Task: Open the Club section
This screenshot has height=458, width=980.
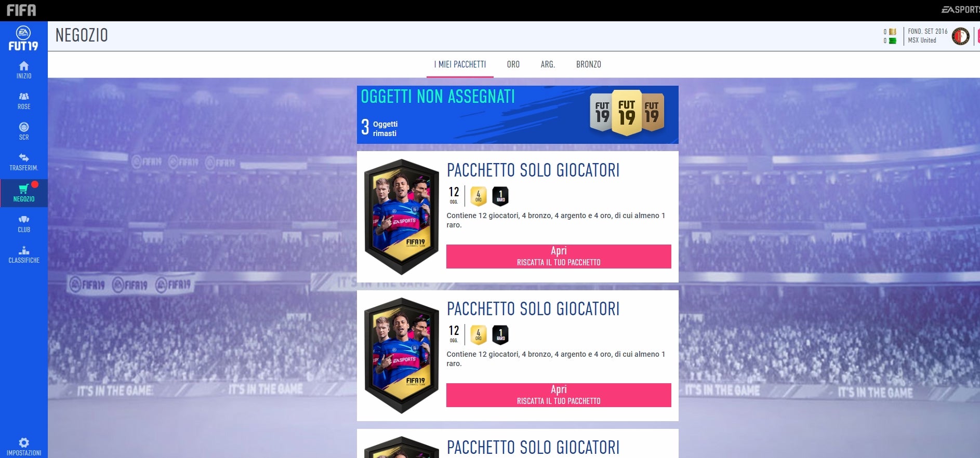Action: point(24,224)
